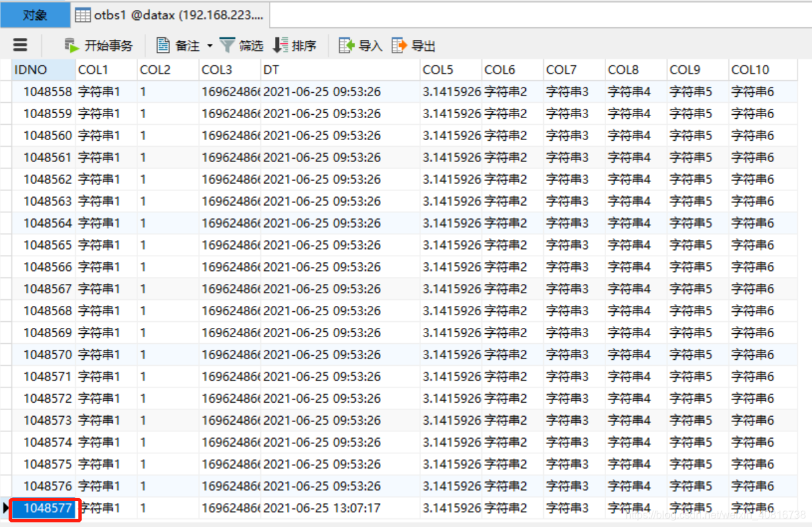Click the IDNO column header
Viewport: 812px width, 527px height.
[x=44, y=70]
